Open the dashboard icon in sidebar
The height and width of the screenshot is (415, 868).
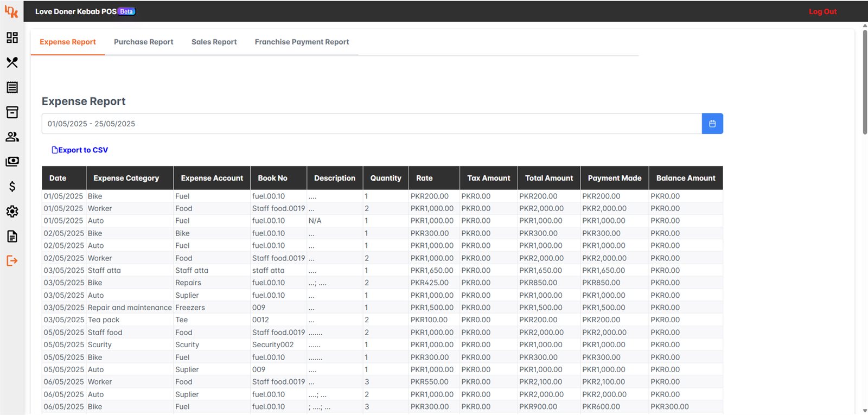[12, 37]
